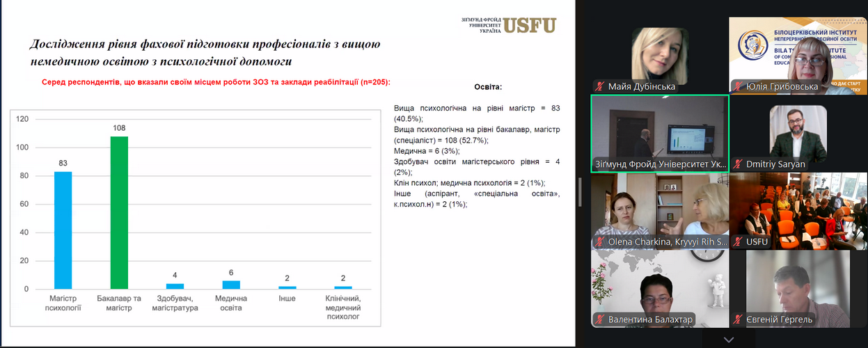
Task: Click the Освіта heading on the slide
Action: pos(487,87)
